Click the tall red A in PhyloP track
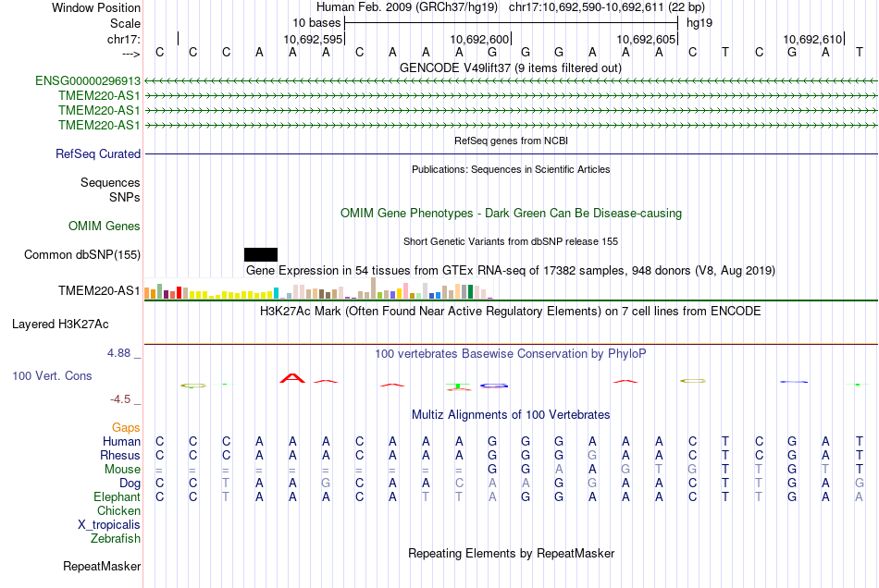 (292, 378)
